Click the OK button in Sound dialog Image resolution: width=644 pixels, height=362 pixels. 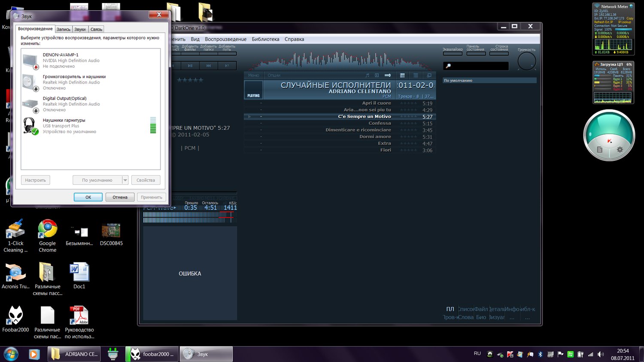(x=88, y=197)
